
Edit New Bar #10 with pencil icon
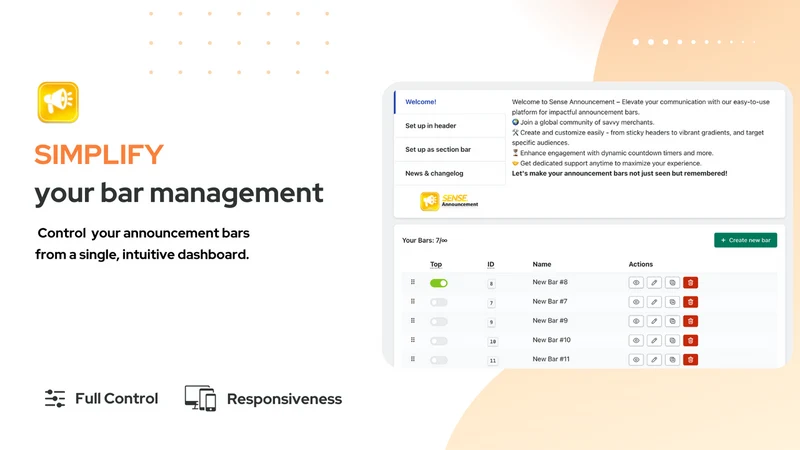[x=654, y=340]
